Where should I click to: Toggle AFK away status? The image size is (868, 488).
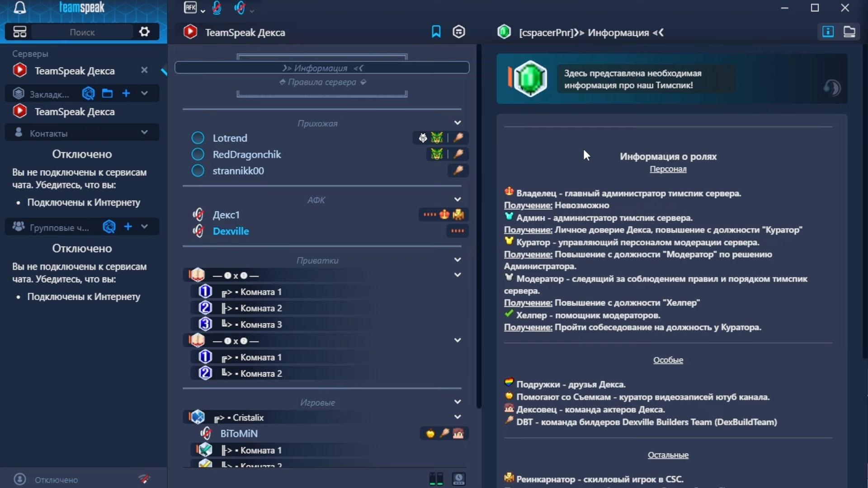[190, 8]
